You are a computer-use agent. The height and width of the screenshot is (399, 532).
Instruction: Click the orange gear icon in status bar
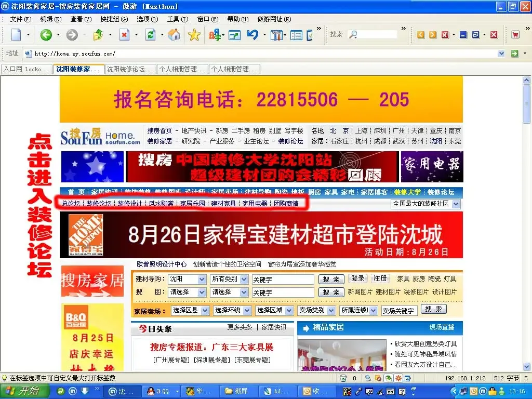click(x=398, y=378)
